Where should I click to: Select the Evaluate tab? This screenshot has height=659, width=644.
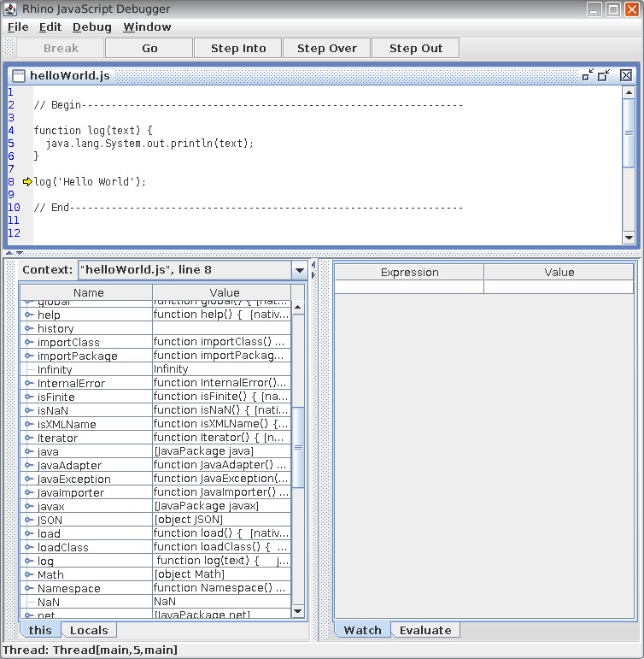point(425,630)
